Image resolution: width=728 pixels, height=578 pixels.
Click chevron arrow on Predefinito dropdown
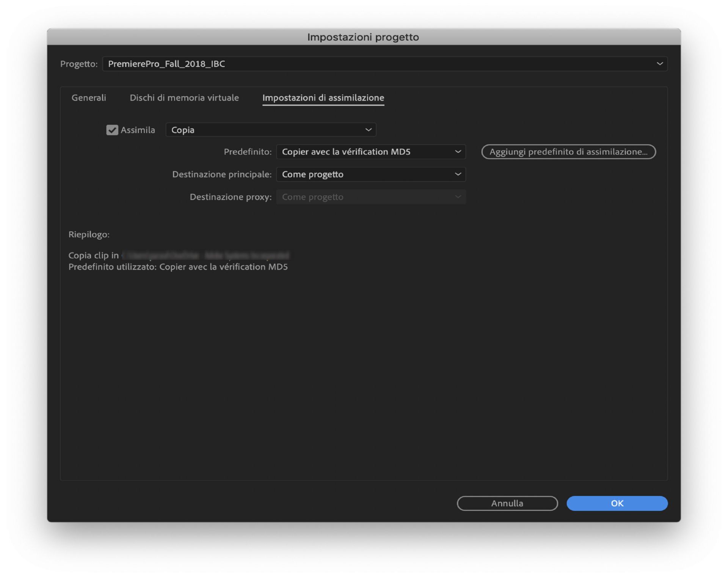pos(458,152)
